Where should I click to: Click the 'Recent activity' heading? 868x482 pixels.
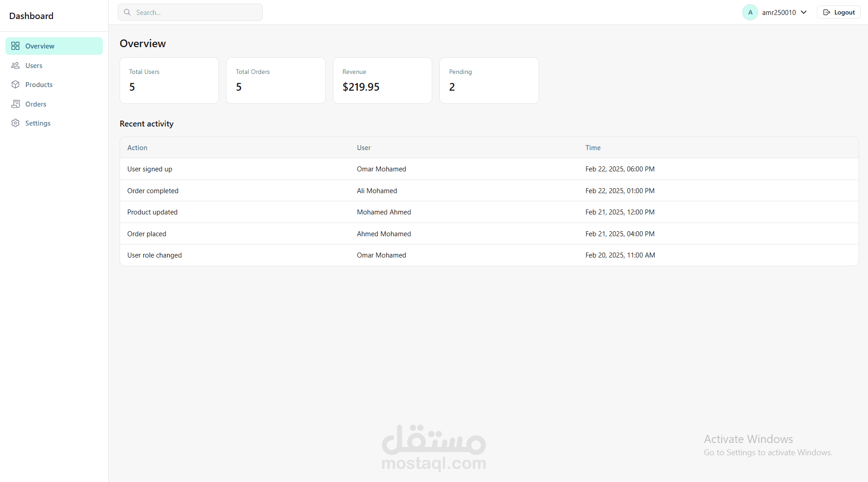tap(146, 124)
